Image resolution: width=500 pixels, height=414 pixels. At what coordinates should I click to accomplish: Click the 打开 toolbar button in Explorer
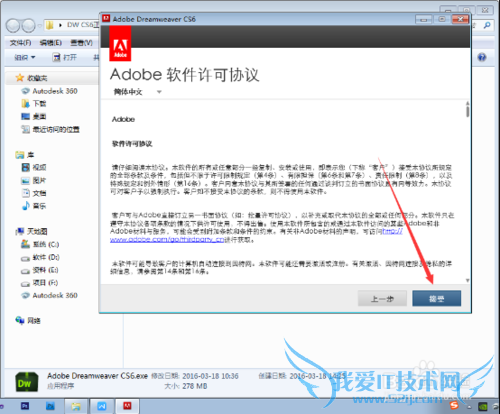point(65,58)
